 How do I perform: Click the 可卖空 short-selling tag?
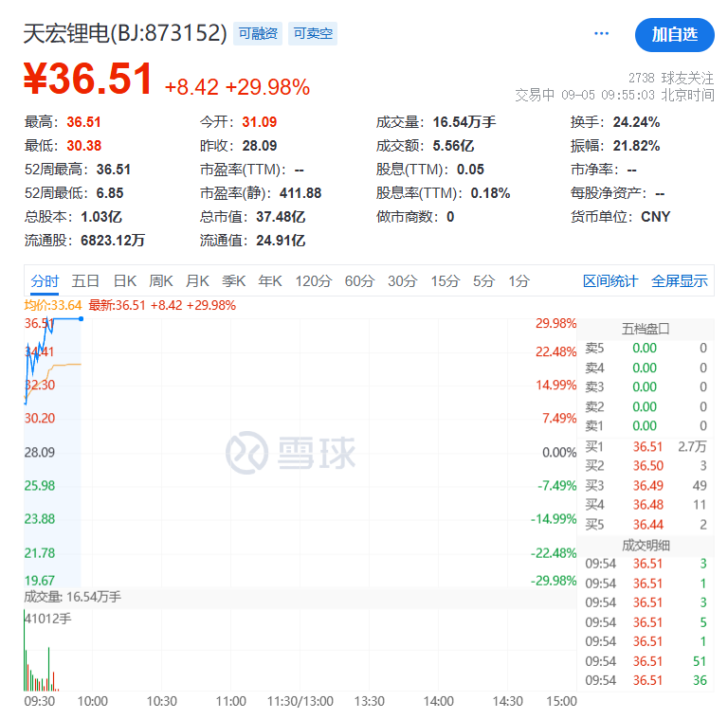312,34
